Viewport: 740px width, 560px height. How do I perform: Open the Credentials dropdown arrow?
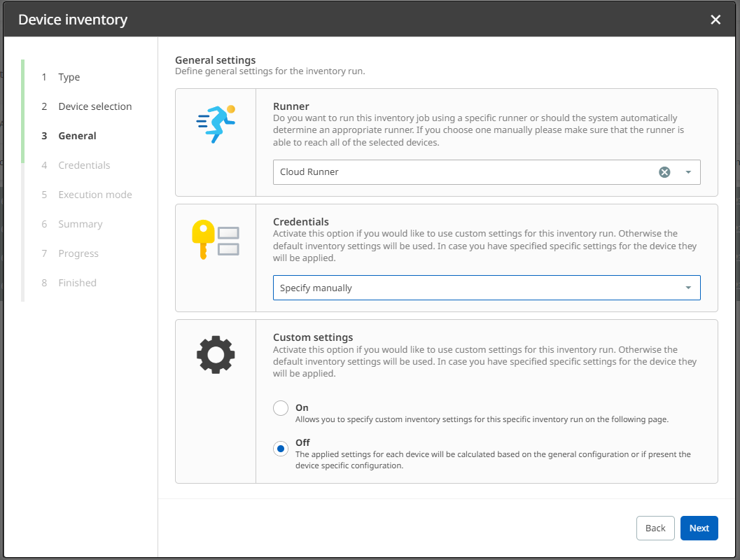pos(688,288)
